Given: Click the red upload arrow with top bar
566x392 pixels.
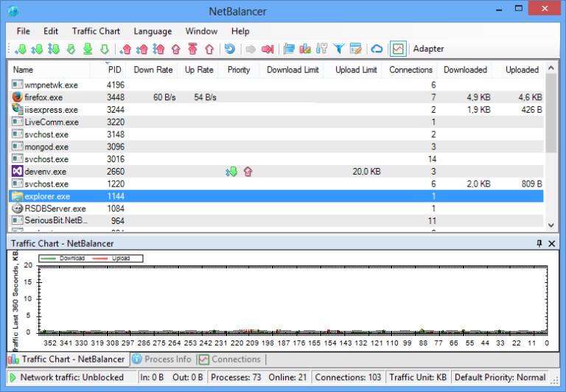Looking at the screenshot, I should pos(193,49).
